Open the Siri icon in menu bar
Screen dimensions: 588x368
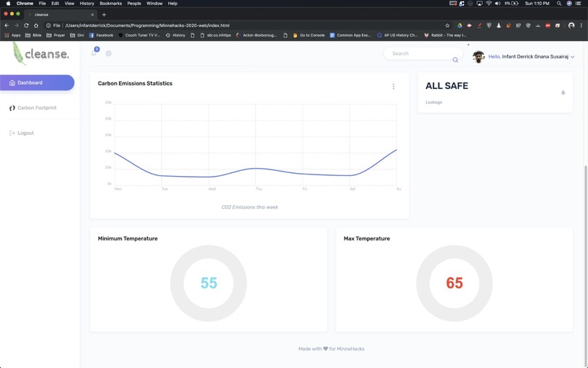pyautogui.click(x=569, y=4)
